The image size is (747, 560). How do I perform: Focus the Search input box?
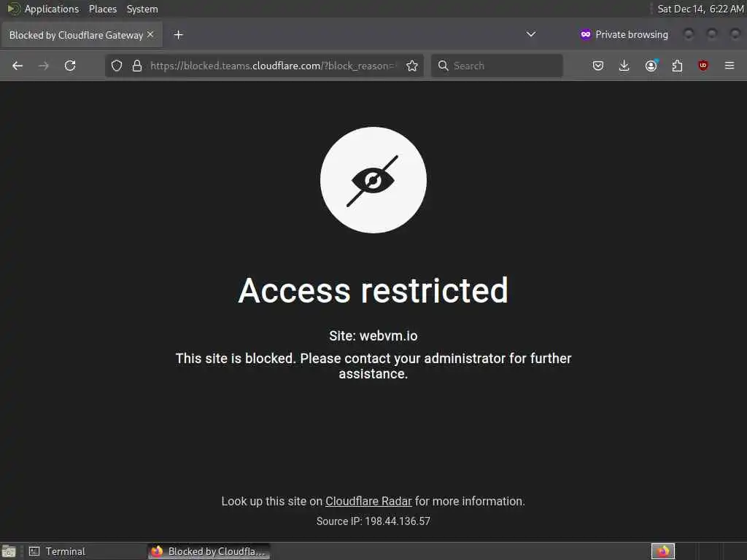point(497,66)
